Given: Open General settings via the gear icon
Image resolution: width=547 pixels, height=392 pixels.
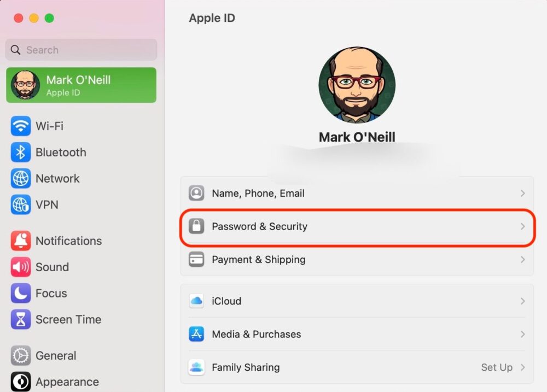Looking at the screenshot, I should [20, 355].
